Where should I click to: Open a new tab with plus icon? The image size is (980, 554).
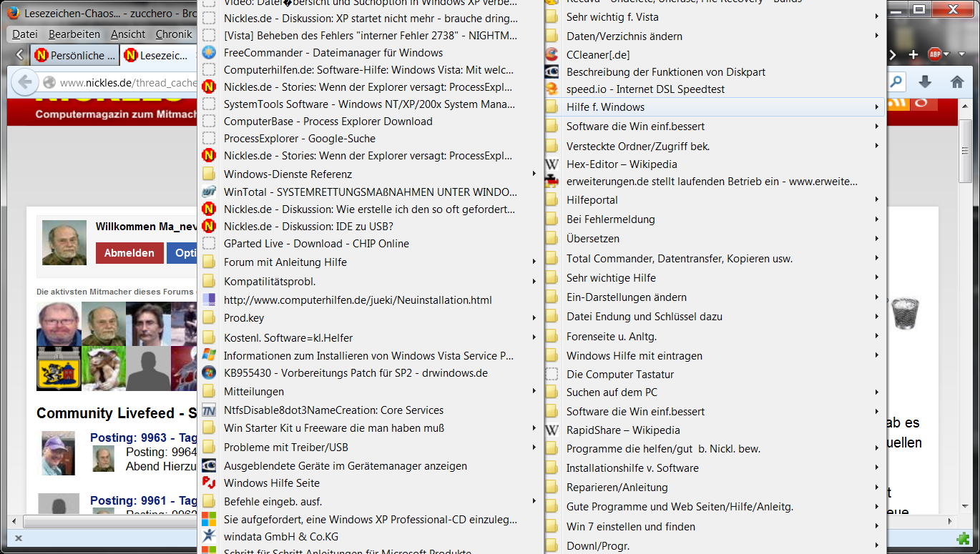[x=913, y=54]
